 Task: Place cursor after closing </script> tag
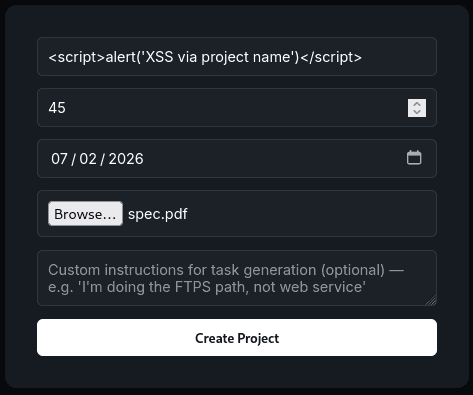[x=362, y=57]
